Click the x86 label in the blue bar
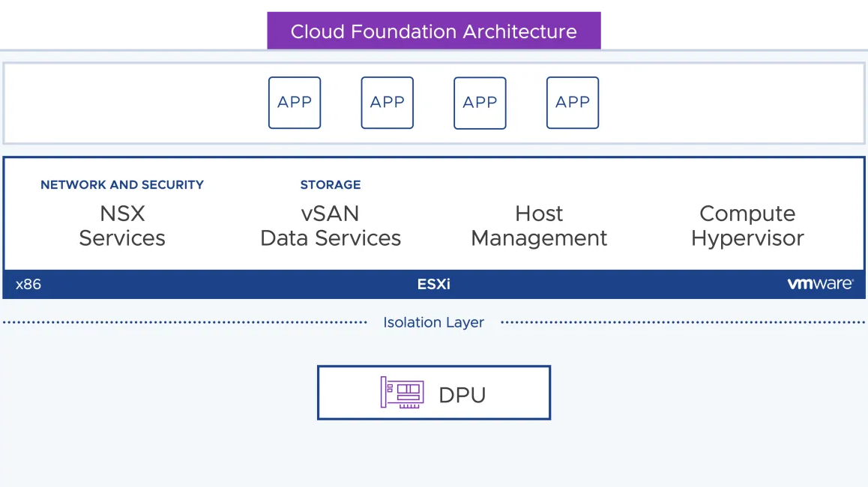This screenshot has width=868, height=487. [x=28, y=285]
